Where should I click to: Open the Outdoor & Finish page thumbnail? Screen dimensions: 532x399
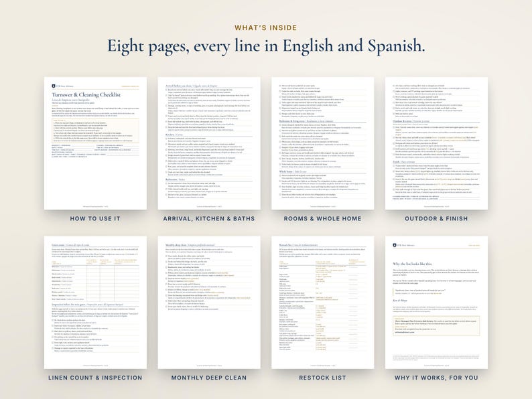coord(436,143)
